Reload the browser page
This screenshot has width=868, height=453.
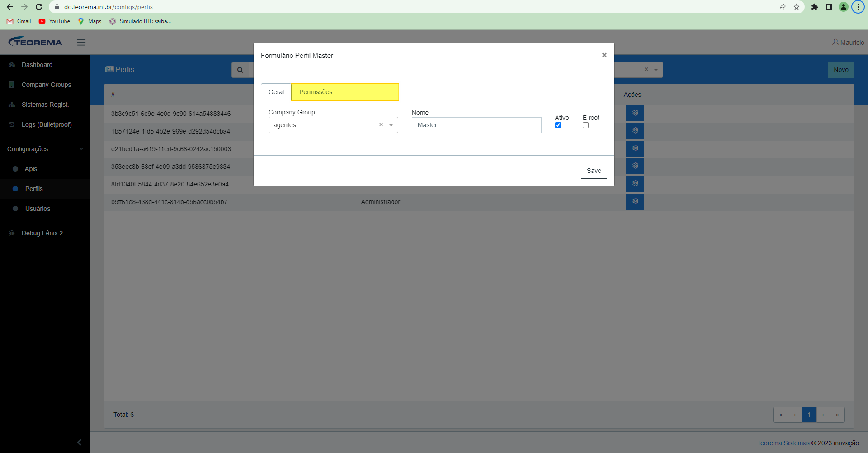click(x=39, y=7)
